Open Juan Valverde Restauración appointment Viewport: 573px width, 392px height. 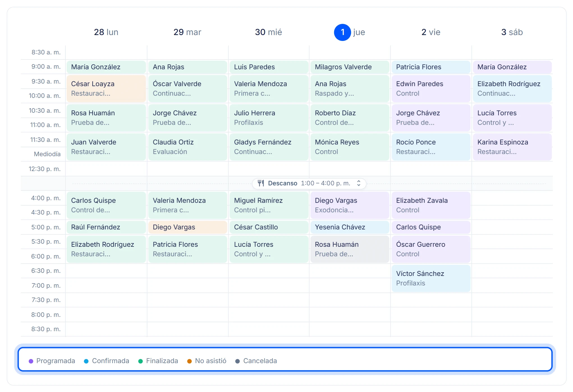[106, 147]
